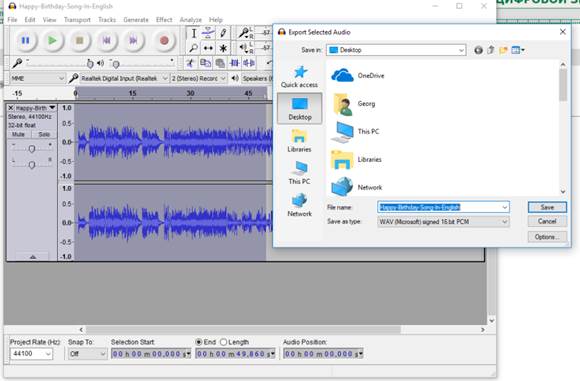
Task: Select Libraries in the places bar
Action: click(x=299, y=141)
